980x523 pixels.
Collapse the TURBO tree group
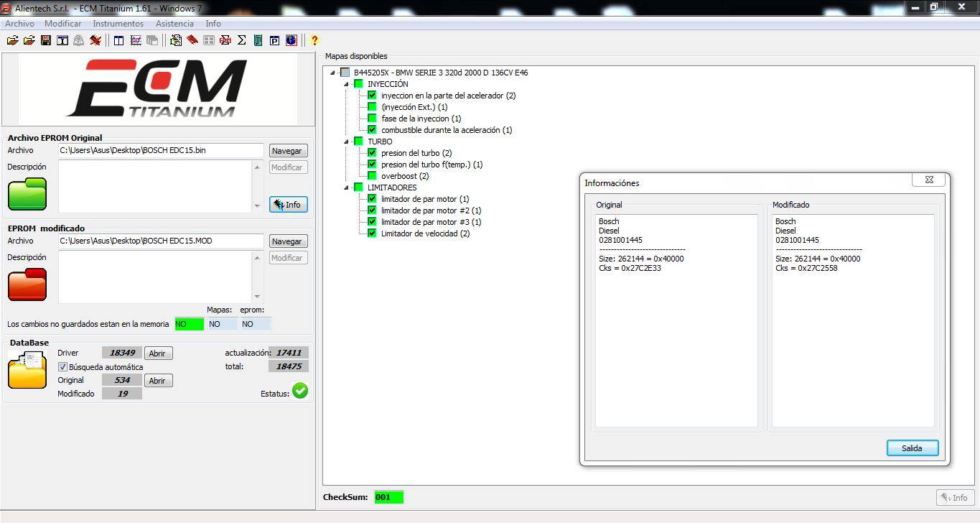[x=347, y=142]
